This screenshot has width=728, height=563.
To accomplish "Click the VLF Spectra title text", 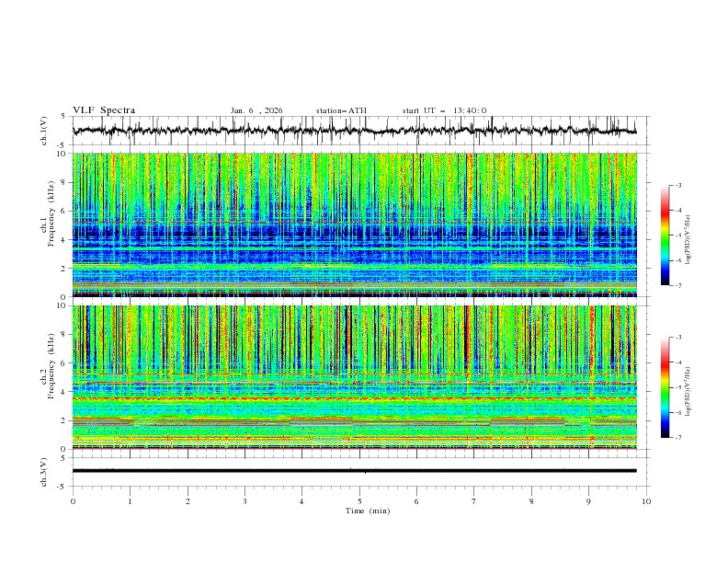I will tap(104, 110).
